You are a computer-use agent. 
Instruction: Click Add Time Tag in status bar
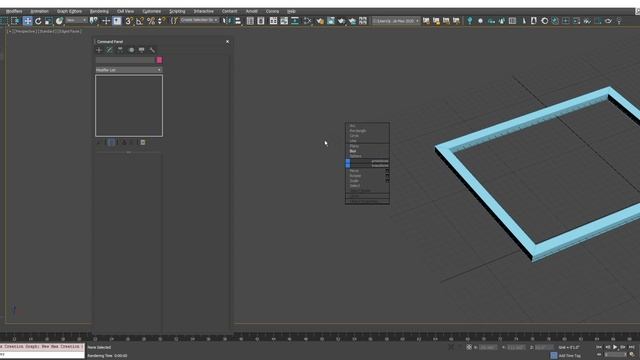pos(569,356)
